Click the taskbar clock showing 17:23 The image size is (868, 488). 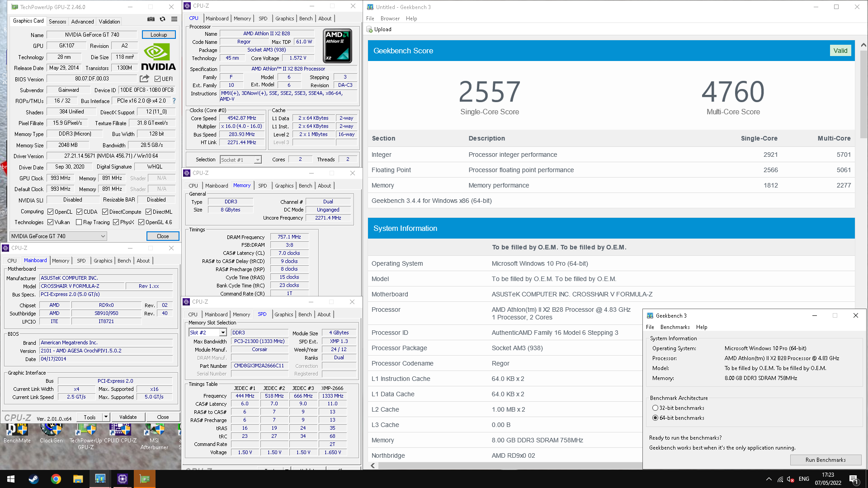pyautogui.click(x=828, y=479)
